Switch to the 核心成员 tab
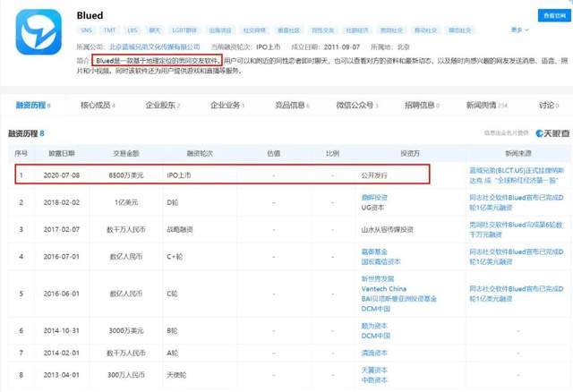Viewport: 573px width, 392px height. (98, 106)
